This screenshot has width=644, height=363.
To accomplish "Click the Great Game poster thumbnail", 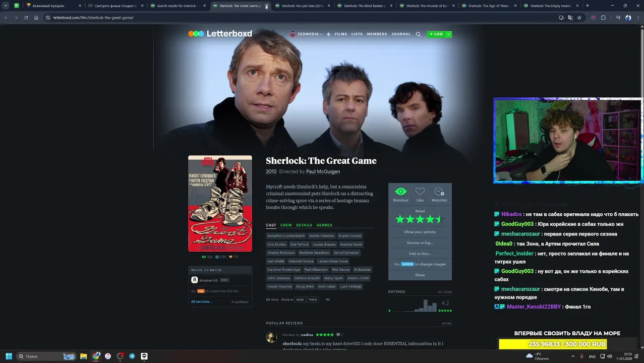I will coord(220,203).
